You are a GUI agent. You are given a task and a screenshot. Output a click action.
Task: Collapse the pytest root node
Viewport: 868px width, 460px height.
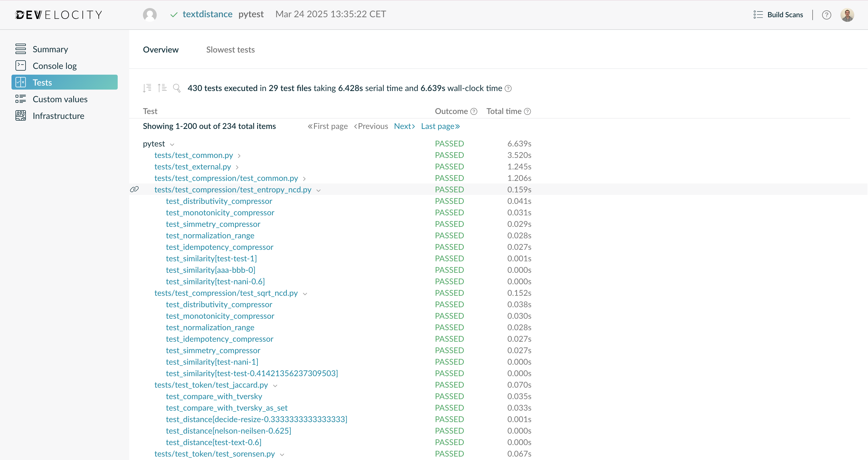[172, 144]
